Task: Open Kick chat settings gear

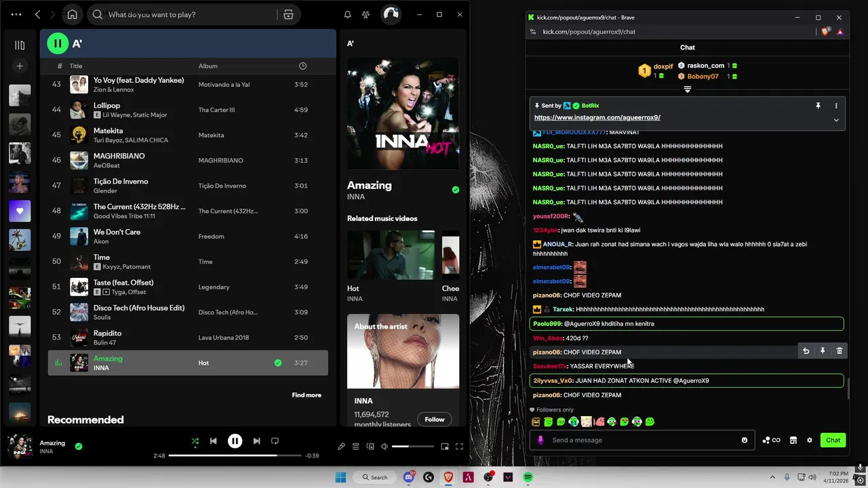Action: pyautogui.click(x=810, y=440)
